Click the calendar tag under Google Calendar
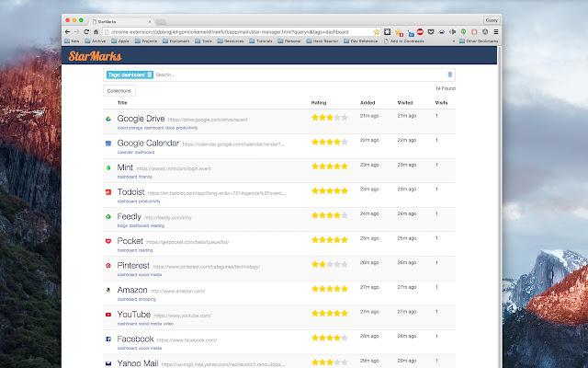Screen dimensions: 588x368 [125, 153]
